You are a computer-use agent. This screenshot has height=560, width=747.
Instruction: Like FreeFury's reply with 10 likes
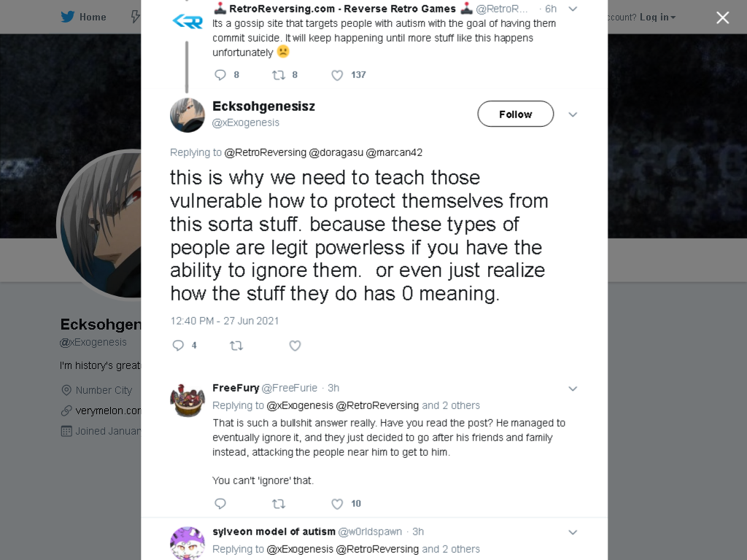(x=337, y=504)
